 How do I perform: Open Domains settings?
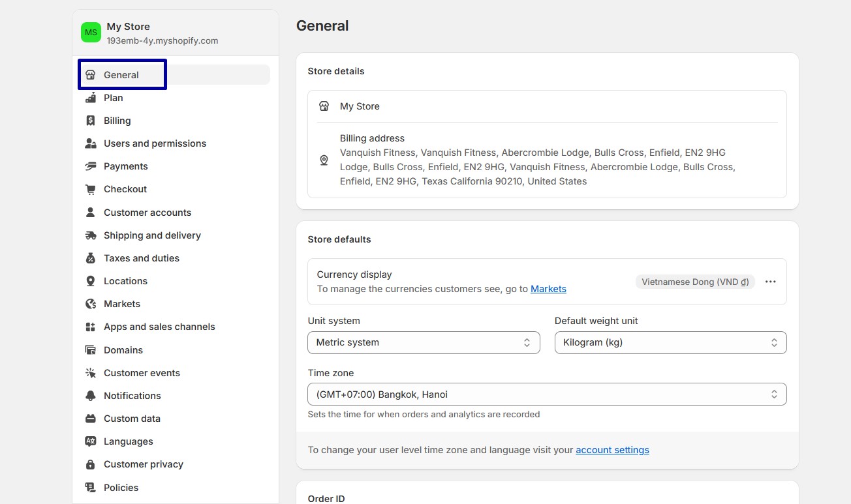point(175,350)
